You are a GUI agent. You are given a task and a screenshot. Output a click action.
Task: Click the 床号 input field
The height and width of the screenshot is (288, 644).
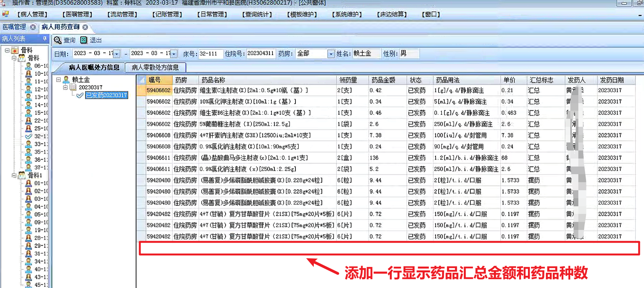point(211,54)
